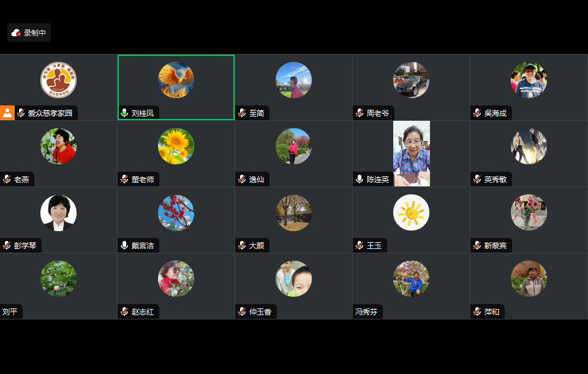Click the muted microphone icon beside 至简
The height and width of the screenshot is (374, 588).
(x=243, y=113)
